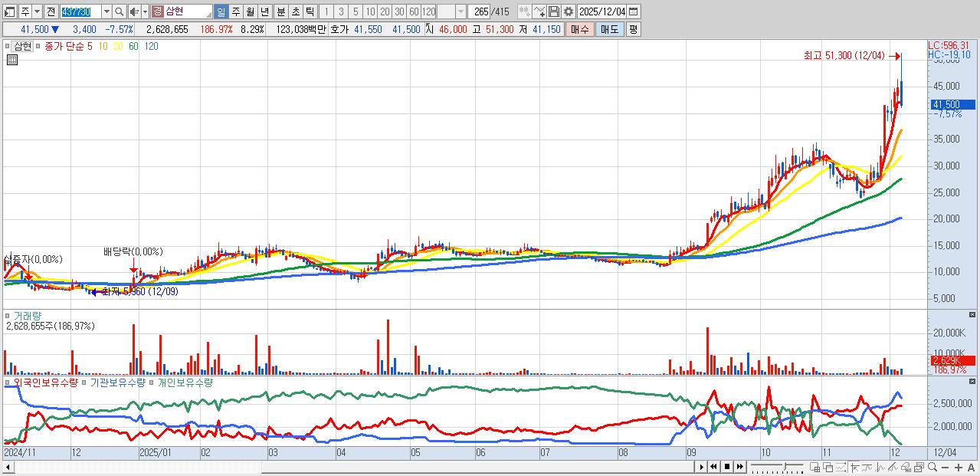Viewport: 980px width, 476px height.
Task: Click the zoom magnifier icon at bottom right
Action: coord(932,468)
